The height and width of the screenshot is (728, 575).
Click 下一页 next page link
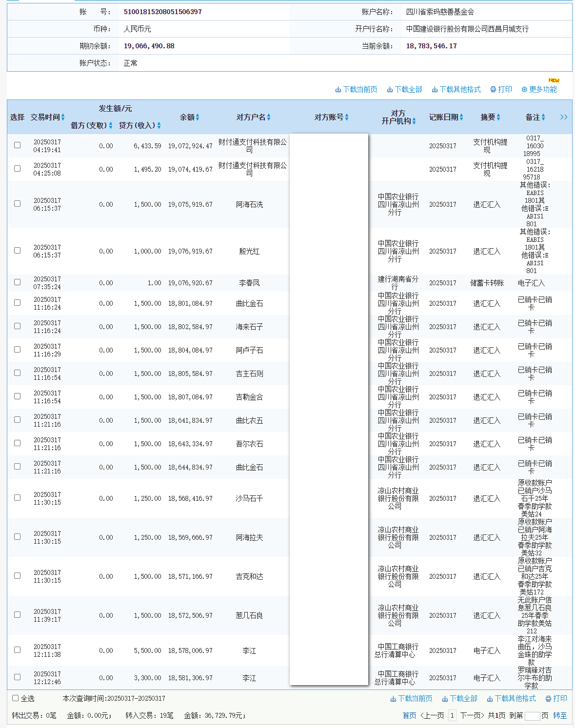(472, 715)
